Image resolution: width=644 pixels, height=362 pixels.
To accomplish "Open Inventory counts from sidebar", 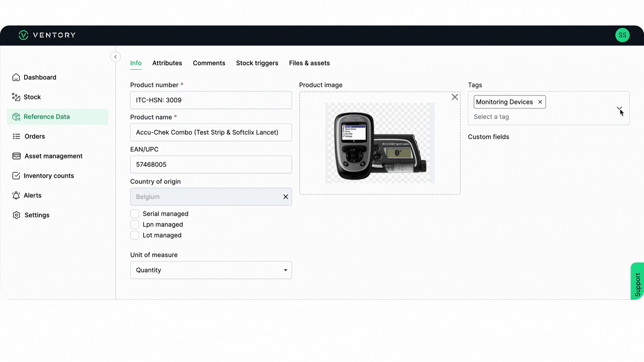I will [57, 176].
